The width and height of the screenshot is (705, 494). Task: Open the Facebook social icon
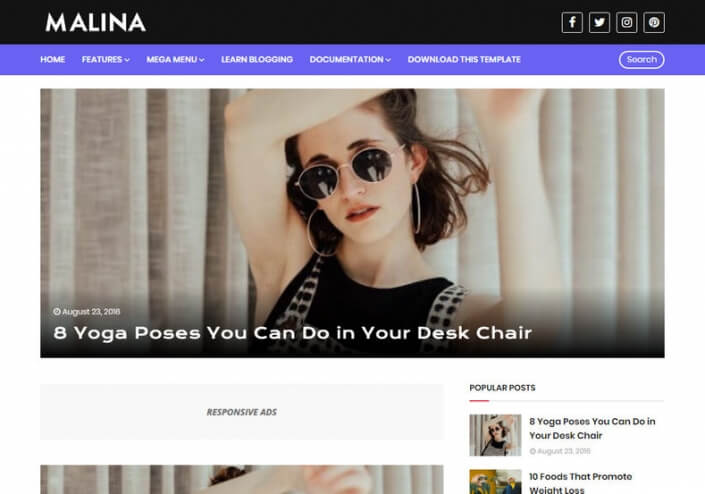coord(572,22)
